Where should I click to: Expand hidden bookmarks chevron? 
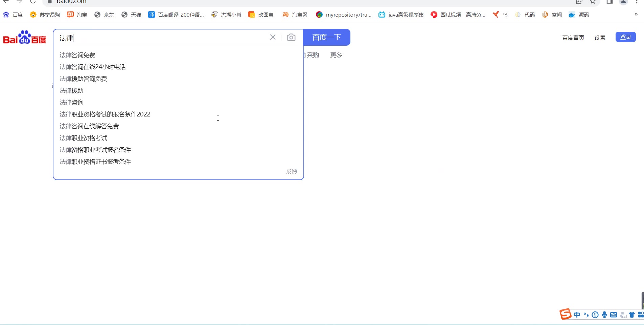point(636,14)
